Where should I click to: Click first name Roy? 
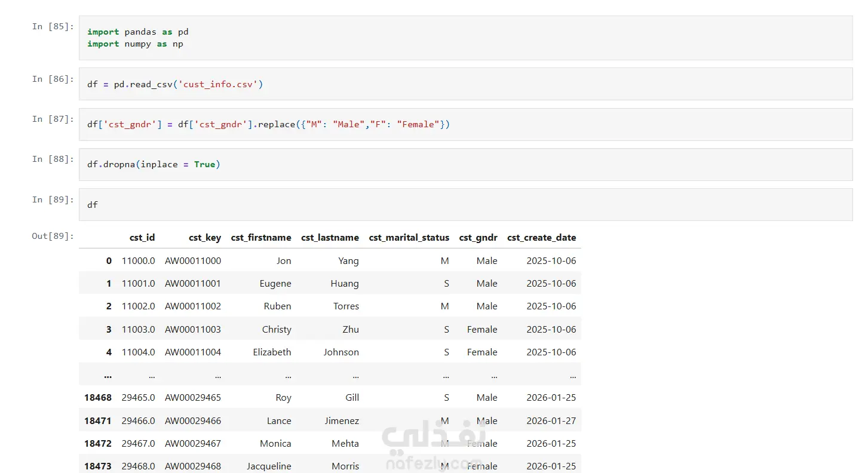[x=284, y=397]
